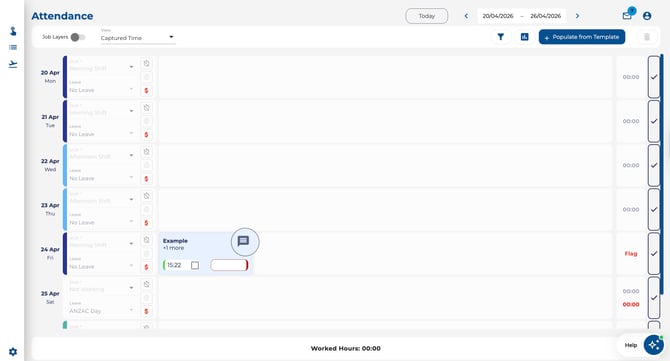Click the timer icon on 25 Apr row

click(x=146, y=284)
